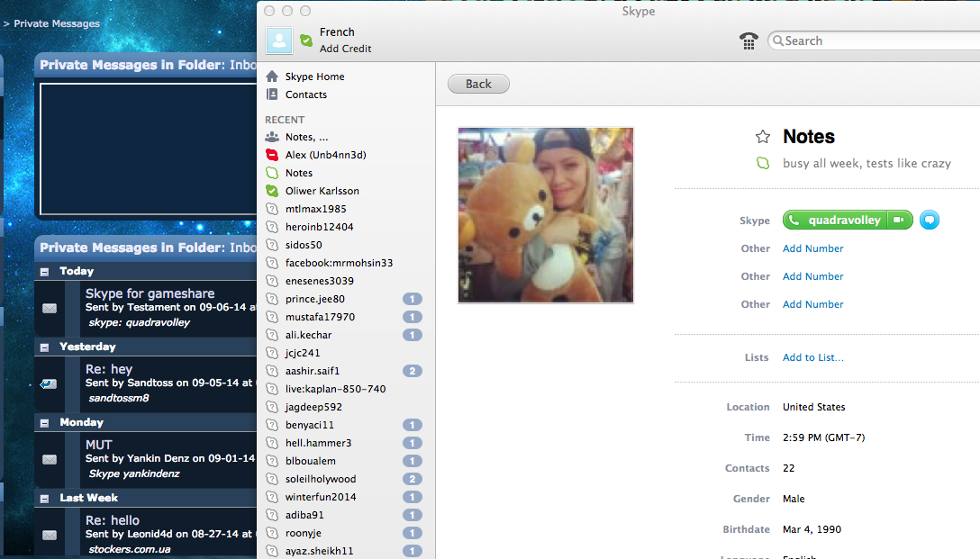Open the contact profile photo with teddy bear

[546, 215]
